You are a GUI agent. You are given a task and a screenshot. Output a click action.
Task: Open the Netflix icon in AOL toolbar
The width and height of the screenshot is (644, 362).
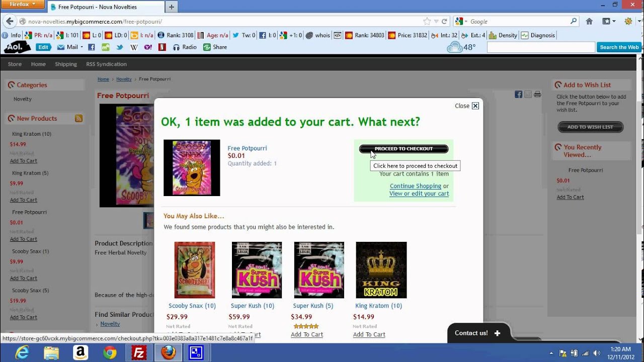(x=162, y=47)
